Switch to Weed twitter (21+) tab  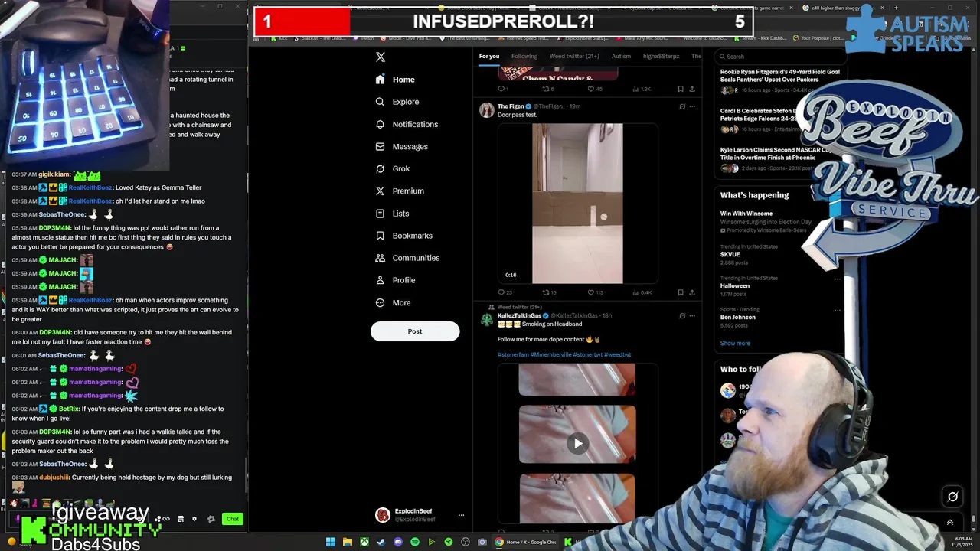pos(574,56)
